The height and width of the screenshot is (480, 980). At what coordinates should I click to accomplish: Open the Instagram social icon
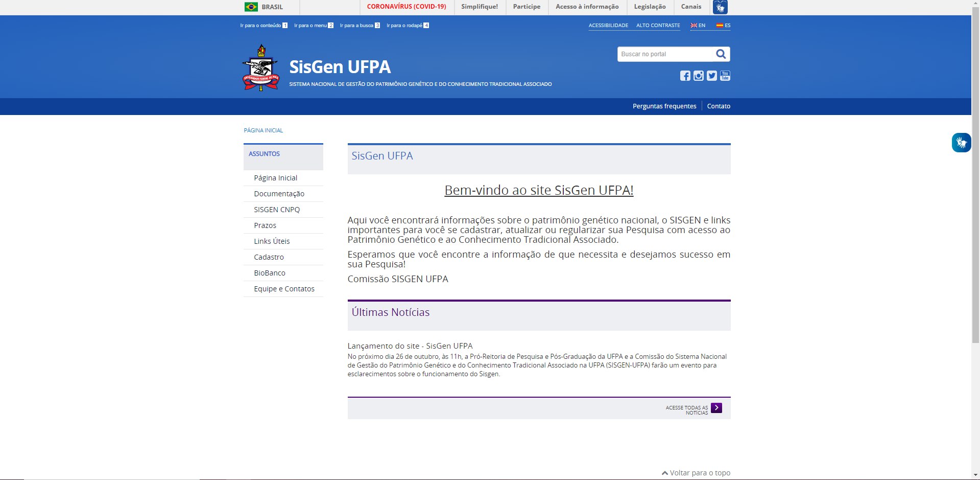[x=698, y=76]
